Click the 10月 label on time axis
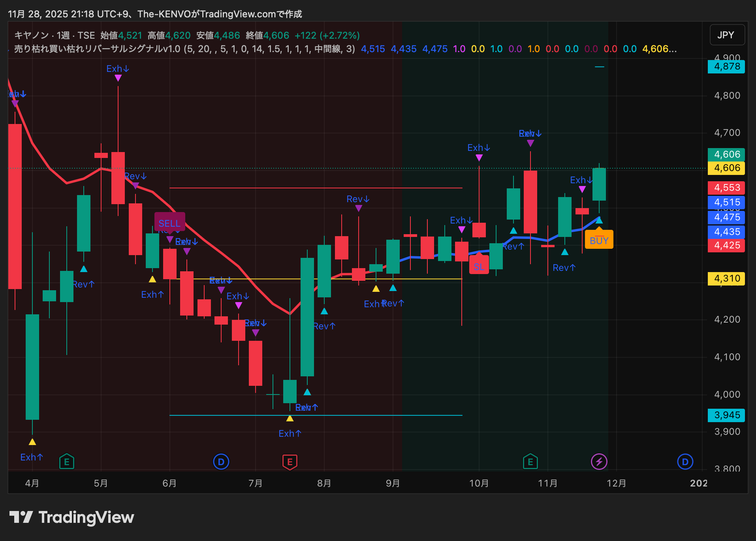The height and width of the screenshot is (541, 756). (479, 483)
